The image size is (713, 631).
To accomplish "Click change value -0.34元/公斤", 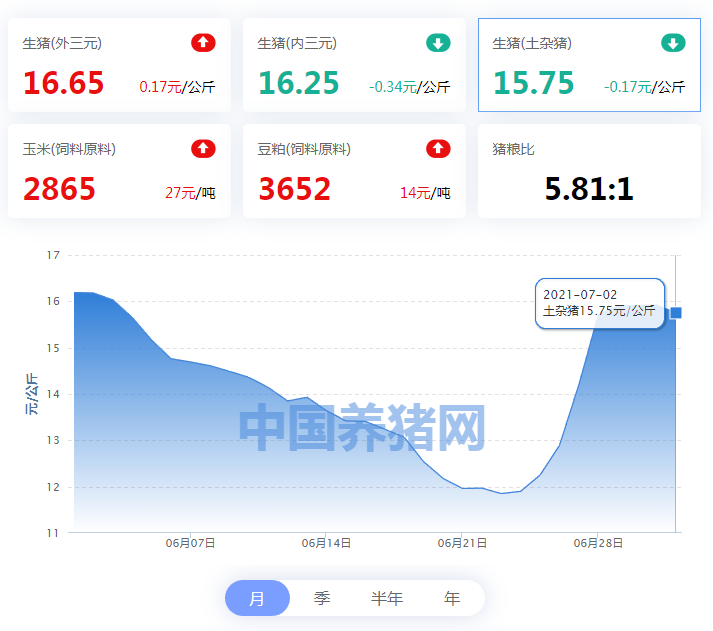I will point(410,87).
